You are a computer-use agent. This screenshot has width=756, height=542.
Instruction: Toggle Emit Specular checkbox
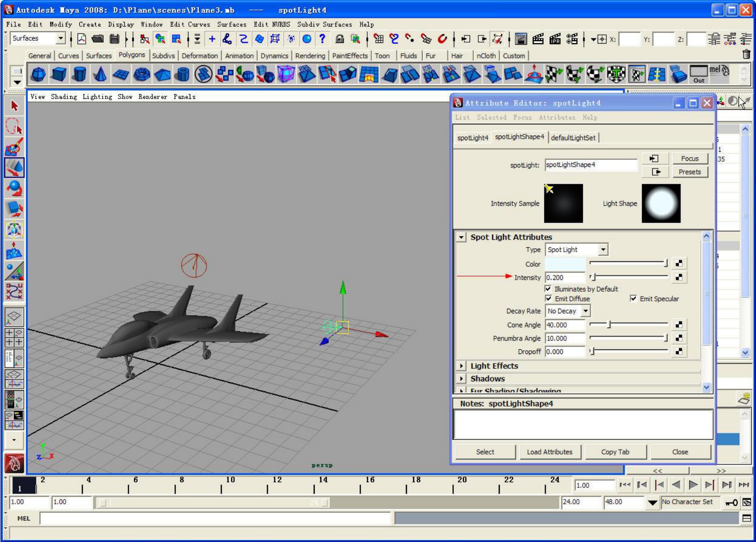[633, 299]
